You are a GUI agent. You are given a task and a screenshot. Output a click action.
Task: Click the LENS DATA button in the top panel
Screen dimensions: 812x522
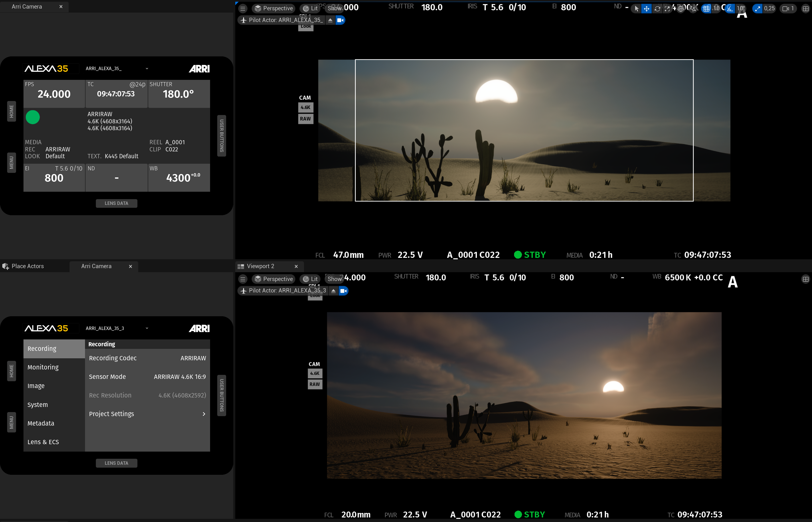(116, 203)
